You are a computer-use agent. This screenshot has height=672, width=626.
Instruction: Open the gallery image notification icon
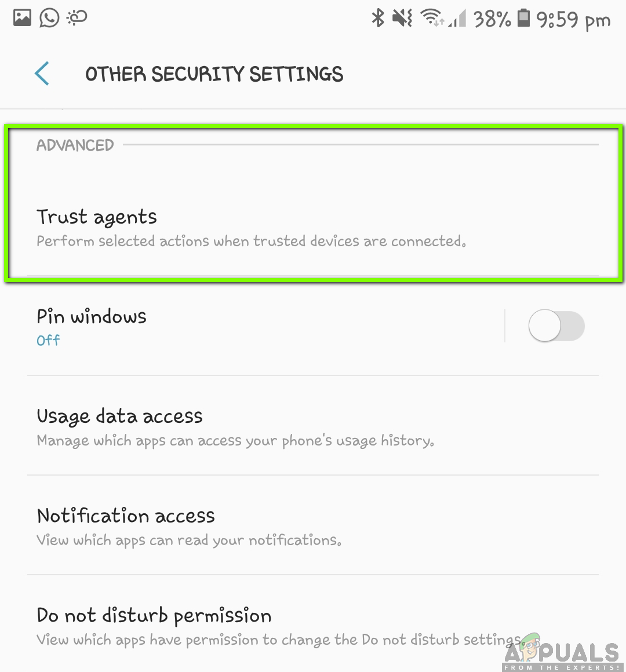(x=22, y=18)
